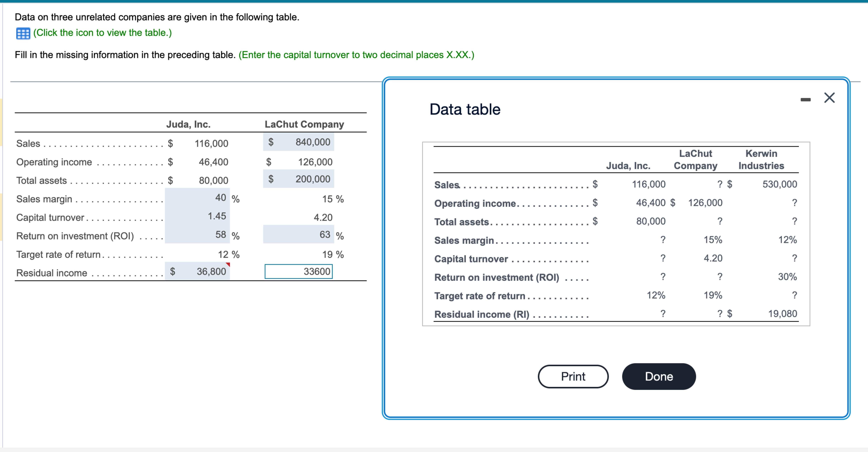
Task: Click red flag marker on Juda residual income
Action: pyautogui.click(x=228, y=264)
